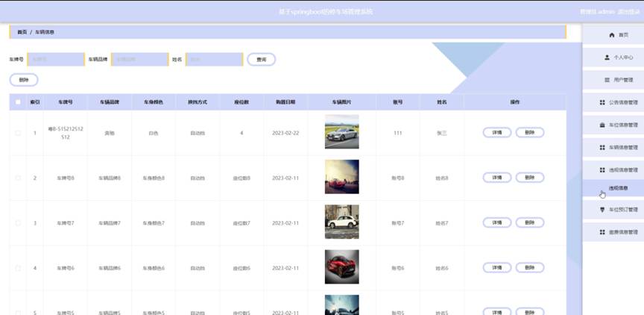
Task: Click 删除 in the 姓名8 row
Action: coord(530,178)
